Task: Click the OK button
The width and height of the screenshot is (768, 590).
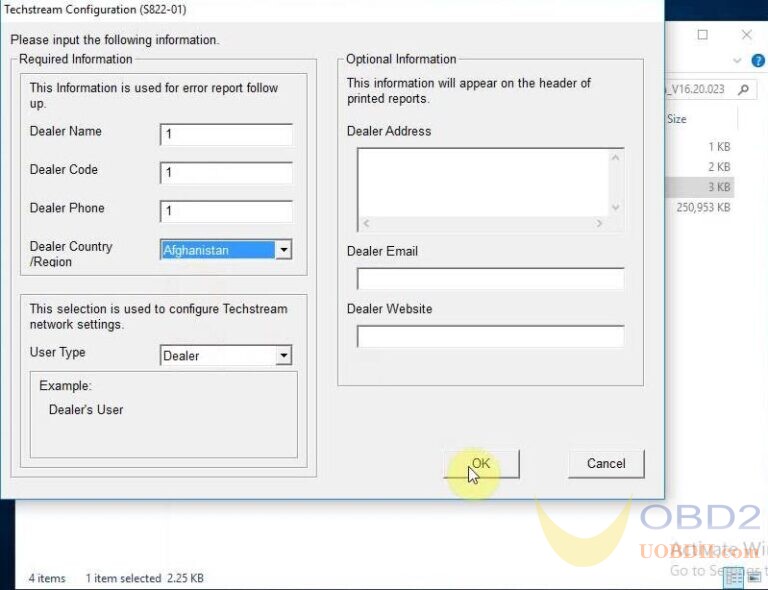Action: pyautogui.click(x=482, y=464)
